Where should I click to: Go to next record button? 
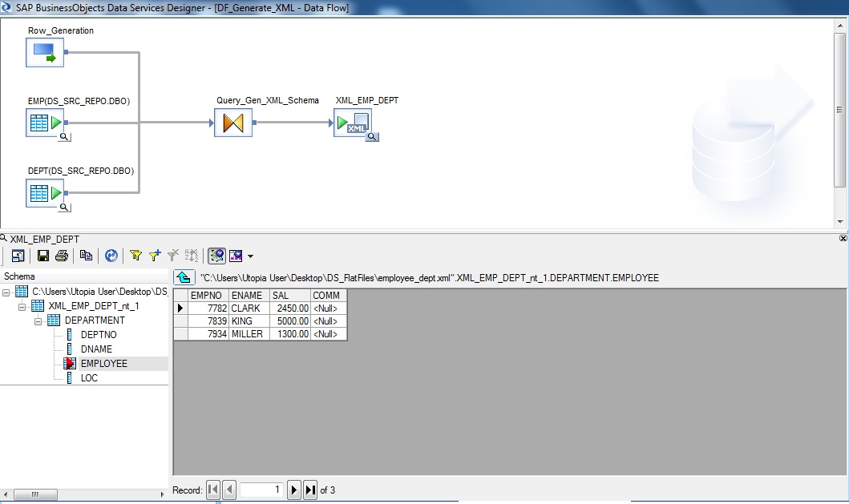[293, 490]
